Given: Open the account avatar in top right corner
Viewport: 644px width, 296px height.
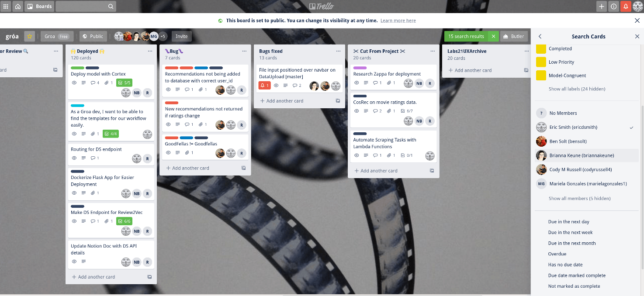Looking at the screenshot, I should [x=638, y=7].
